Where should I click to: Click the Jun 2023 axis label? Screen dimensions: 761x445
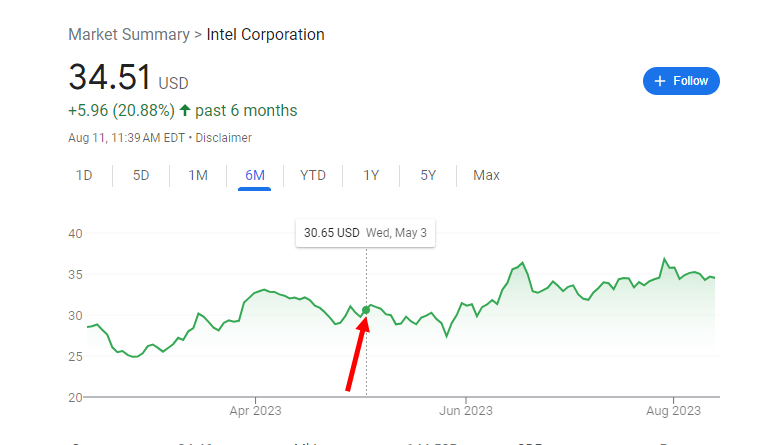pos(466,411)
